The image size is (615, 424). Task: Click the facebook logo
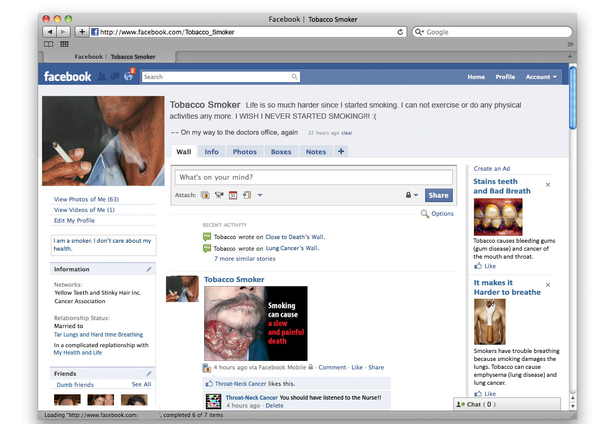[67, 76]
